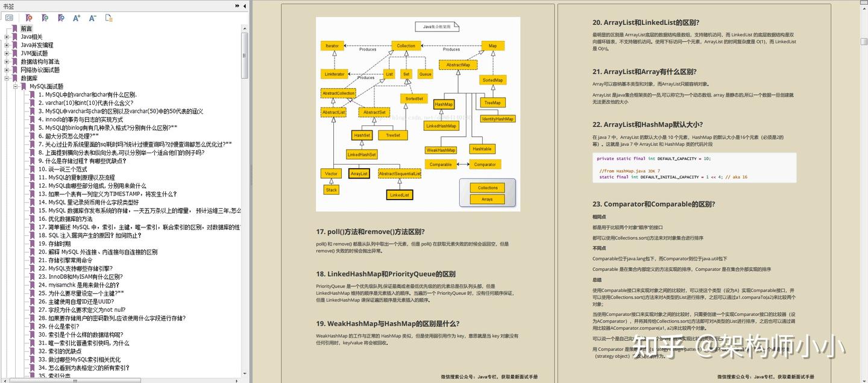
Task: Open bookmark 2. varchar(10)和int(10)代表什么含义
Action: click(86, 103)
